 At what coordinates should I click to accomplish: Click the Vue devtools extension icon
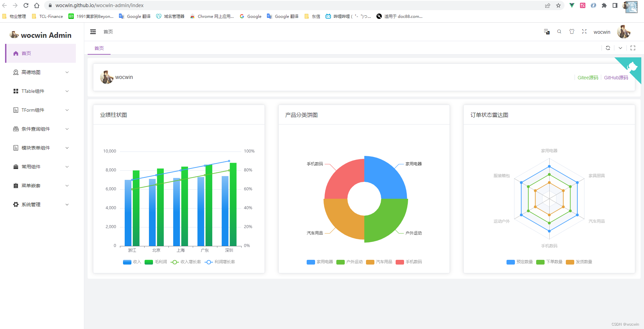tap(572, 5)
